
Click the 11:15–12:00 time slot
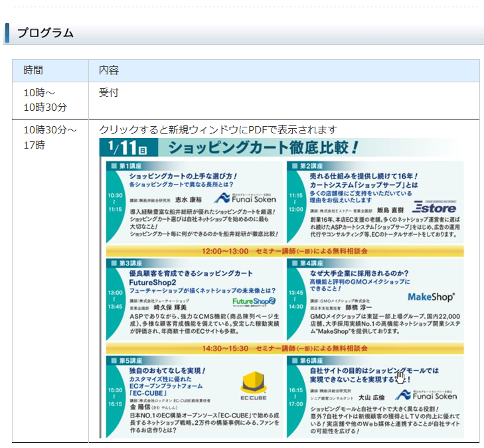point(295,202)
